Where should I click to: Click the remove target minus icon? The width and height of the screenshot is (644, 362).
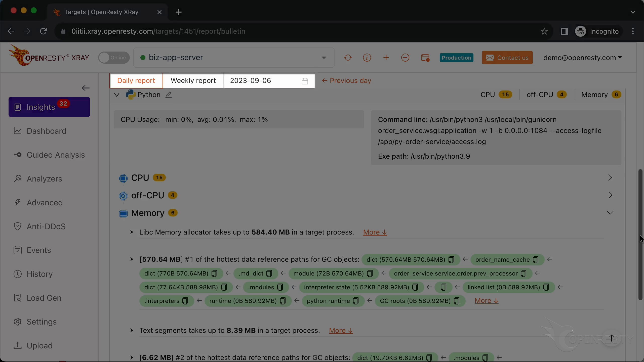coord(405,58)
